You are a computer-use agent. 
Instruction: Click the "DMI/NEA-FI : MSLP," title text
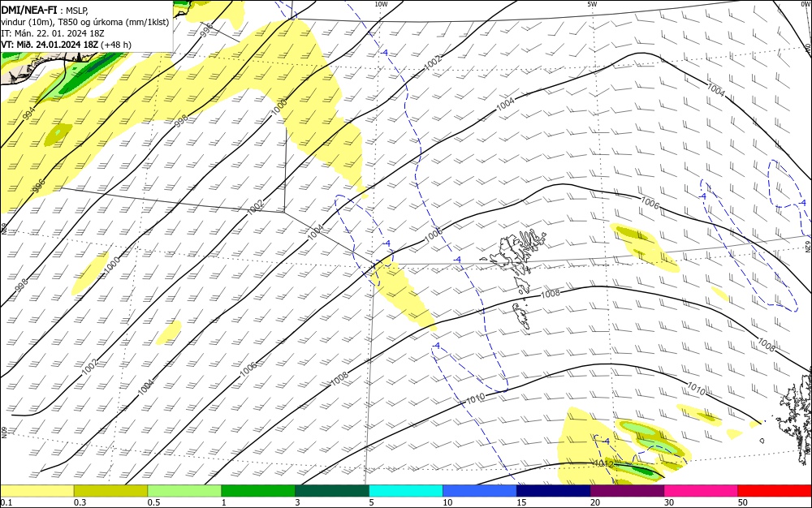[x=45, y=10]
